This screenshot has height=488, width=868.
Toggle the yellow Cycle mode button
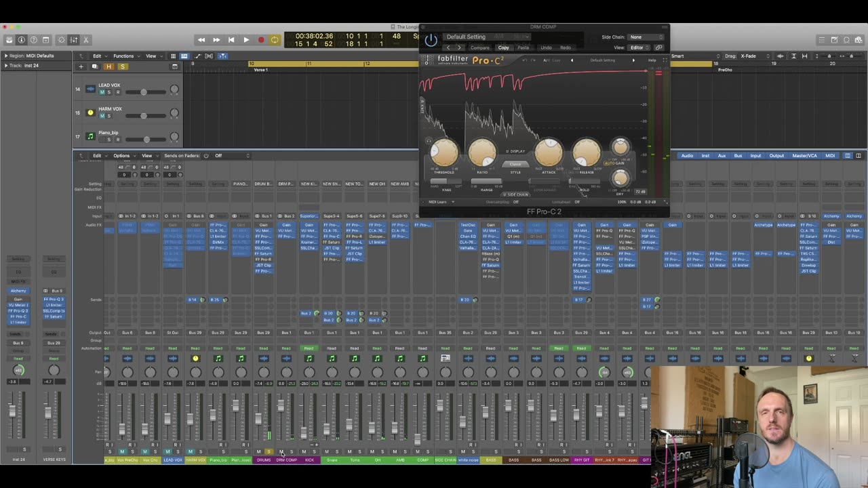tap(275, 40)
